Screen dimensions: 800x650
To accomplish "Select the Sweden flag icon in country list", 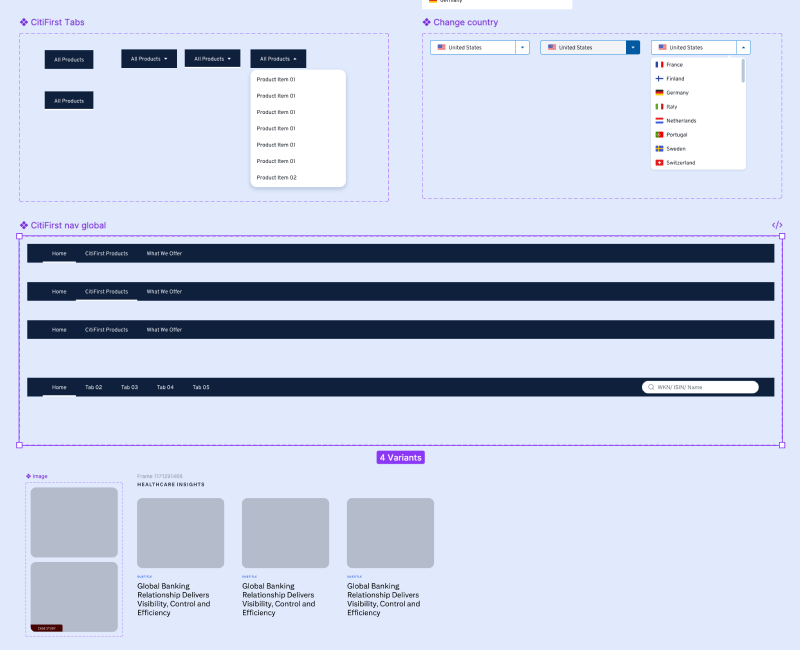I will coord(659,148).
